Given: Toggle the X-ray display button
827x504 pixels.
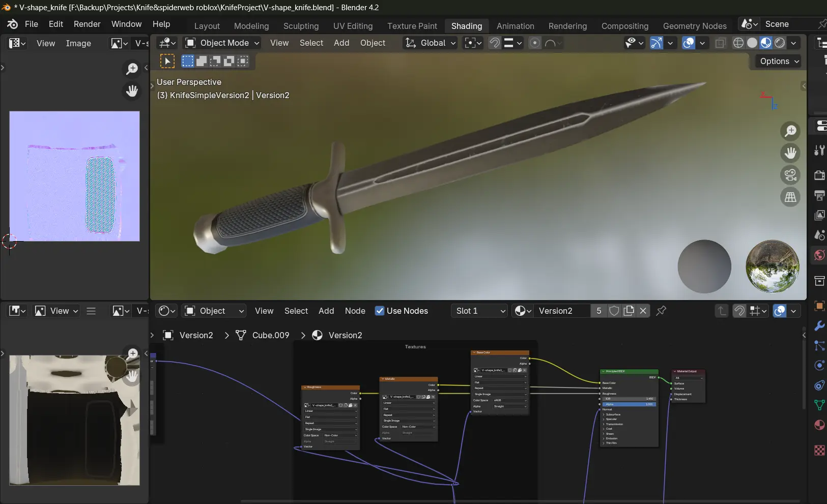Looking at the screenshot, I should pyautogui.click(x=720, y=43).
